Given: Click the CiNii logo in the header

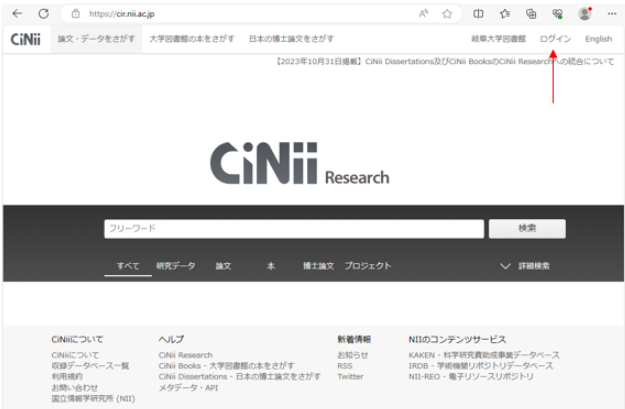Looking at the screenshot, I should pyautogui.click(x=26, y=39).
